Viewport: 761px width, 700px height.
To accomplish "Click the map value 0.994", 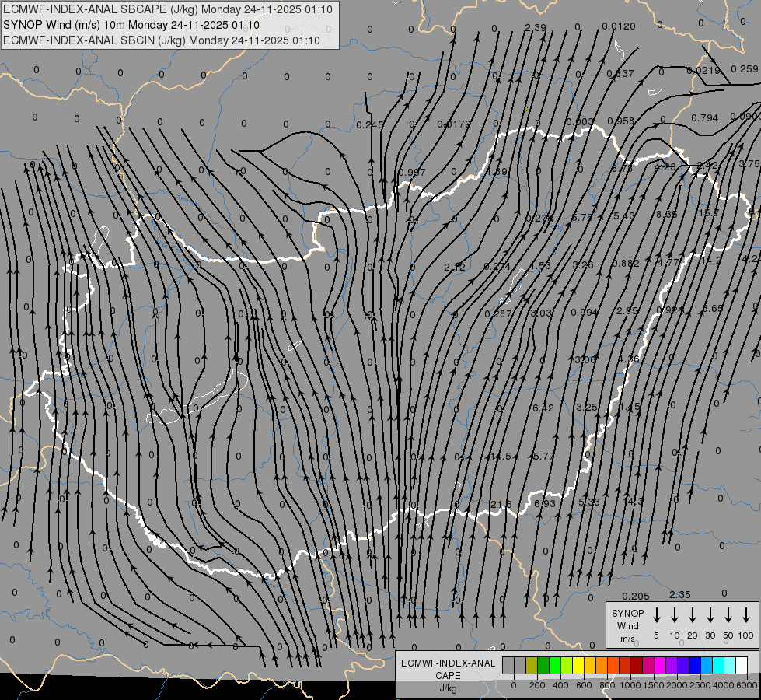I will pyautogui.click(x=585, y=313).
